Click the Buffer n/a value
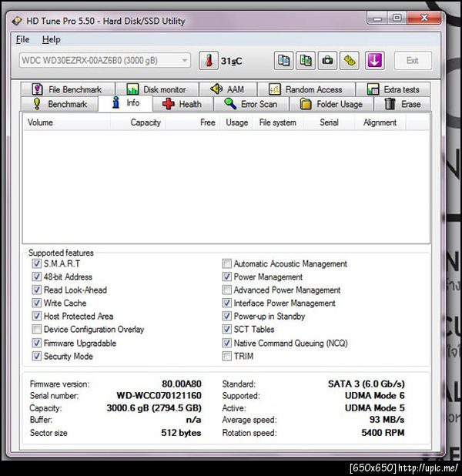Viewport: 462px width, 476px height. pyautogui.click(x=194, y=420)
